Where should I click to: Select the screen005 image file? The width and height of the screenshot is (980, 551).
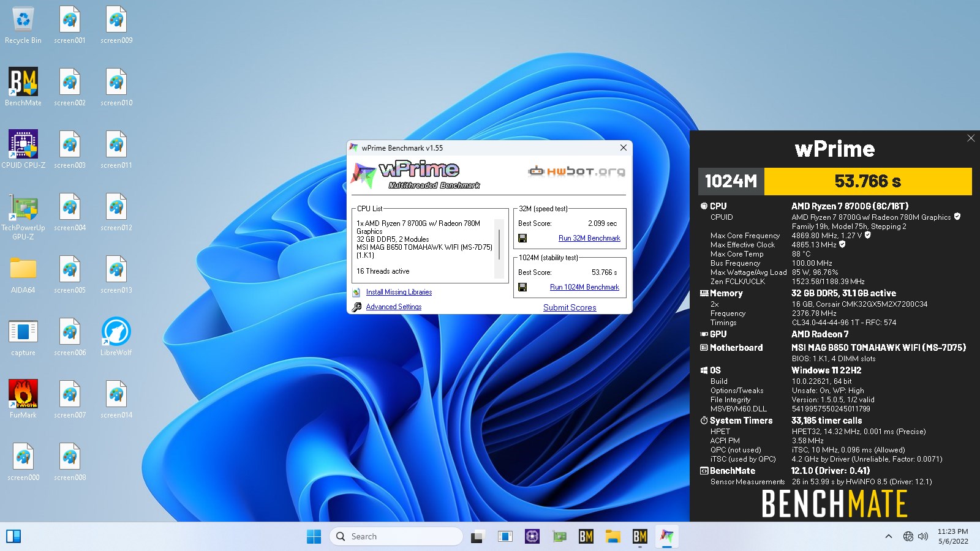tap(70, 275)
